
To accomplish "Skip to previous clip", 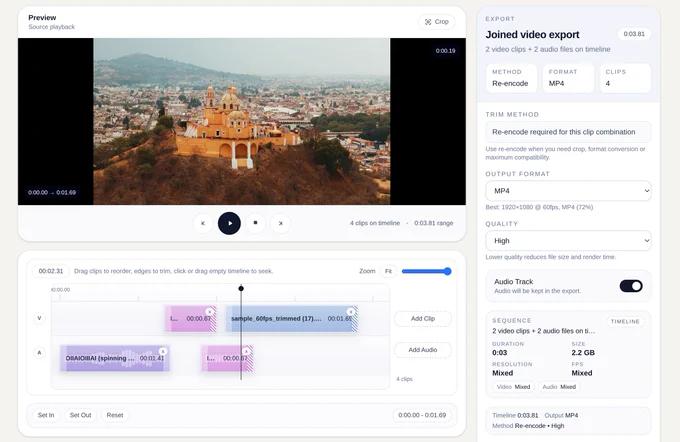I will [203, 223].
